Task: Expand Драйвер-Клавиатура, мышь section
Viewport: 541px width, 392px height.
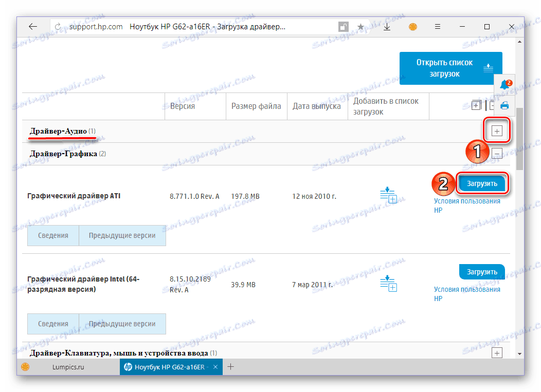Action: pos(496,352)
